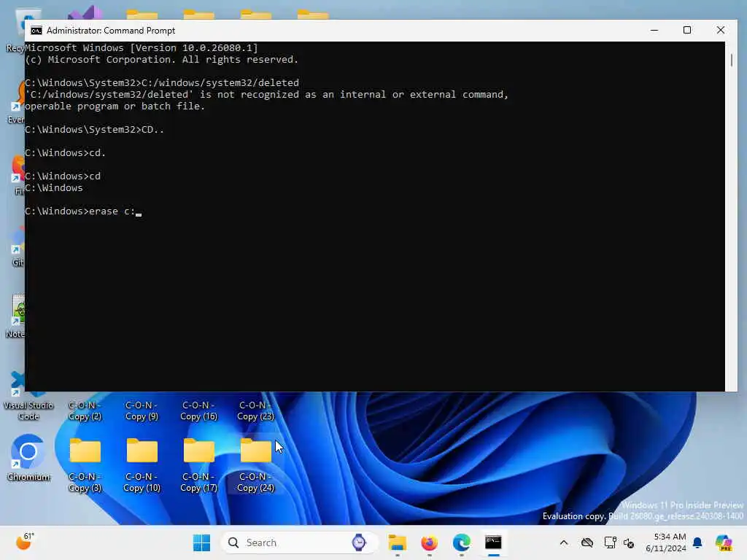Open the weather widget showing 61°
The height and width of the screenshot is (560, 747).
[24, 542]
